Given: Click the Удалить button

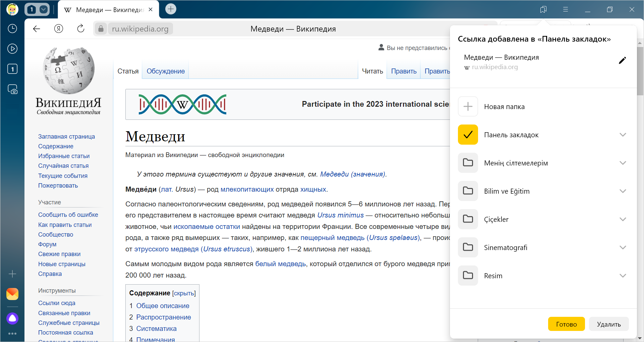Looking at the screenshot, I should pos(608,324).
